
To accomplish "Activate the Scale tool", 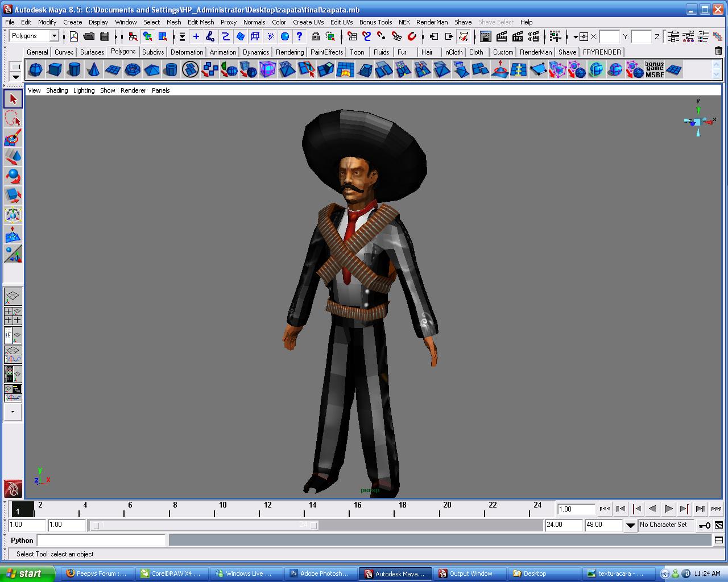I will pyautogui.click(x=13, y=196).
